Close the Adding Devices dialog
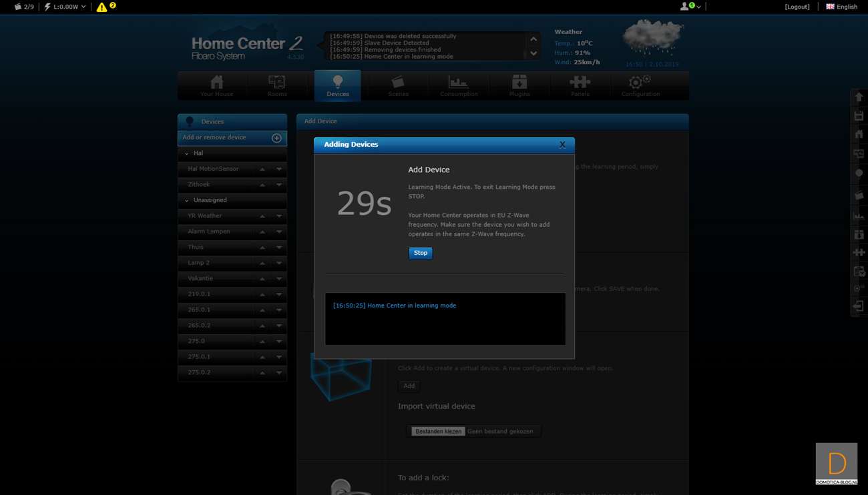The width and height of the screenshot is (868, 495). coord(562,145)
